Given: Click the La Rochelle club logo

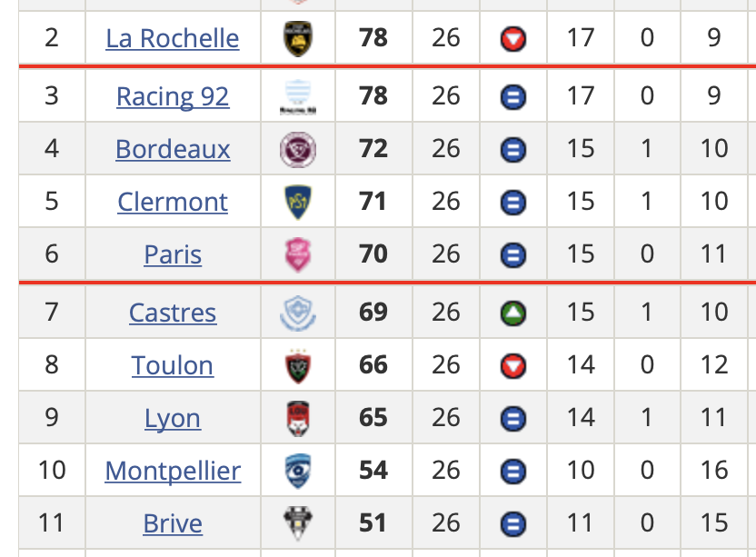Looking at the screenshot, I should pos(298,38).
